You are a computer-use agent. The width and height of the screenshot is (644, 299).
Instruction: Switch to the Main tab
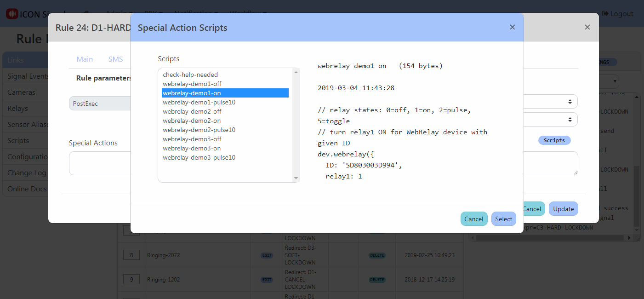pos(85,59)
